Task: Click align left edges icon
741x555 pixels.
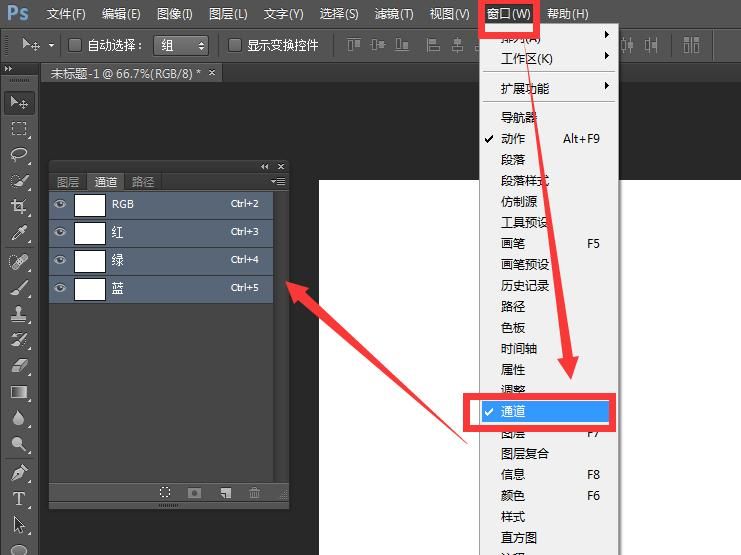Action: [433, 45]
